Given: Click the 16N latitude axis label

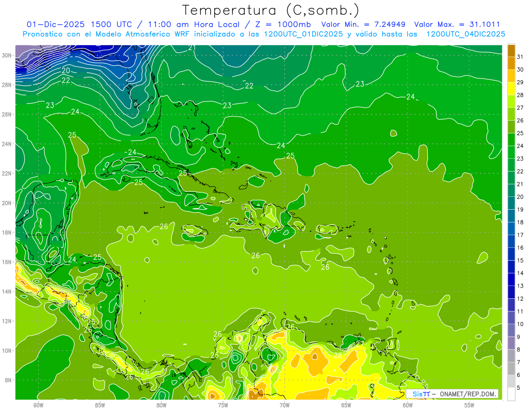Looking at the screenshot, I should [x=7, y=262].
